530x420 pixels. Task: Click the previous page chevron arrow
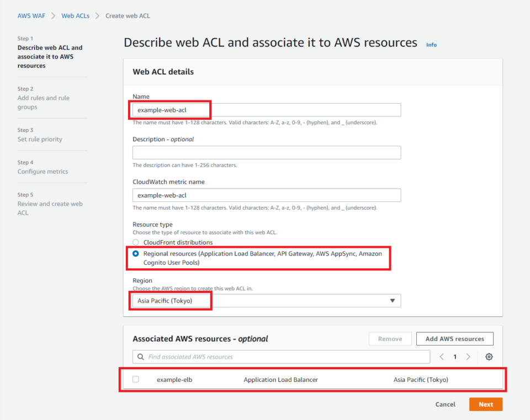point(442,357)
